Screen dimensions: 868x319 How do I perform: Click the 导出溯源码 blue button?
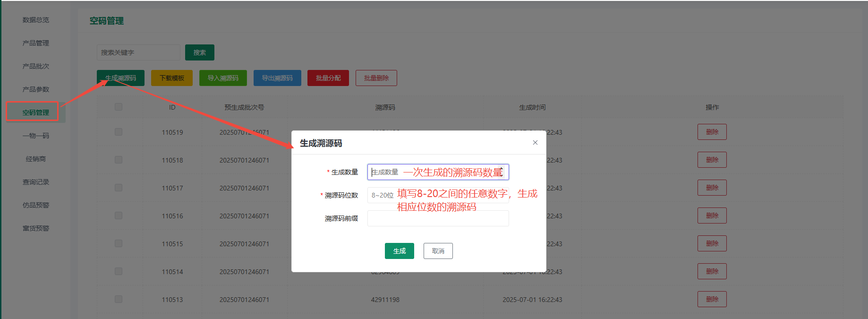click(x=277, y=78)
